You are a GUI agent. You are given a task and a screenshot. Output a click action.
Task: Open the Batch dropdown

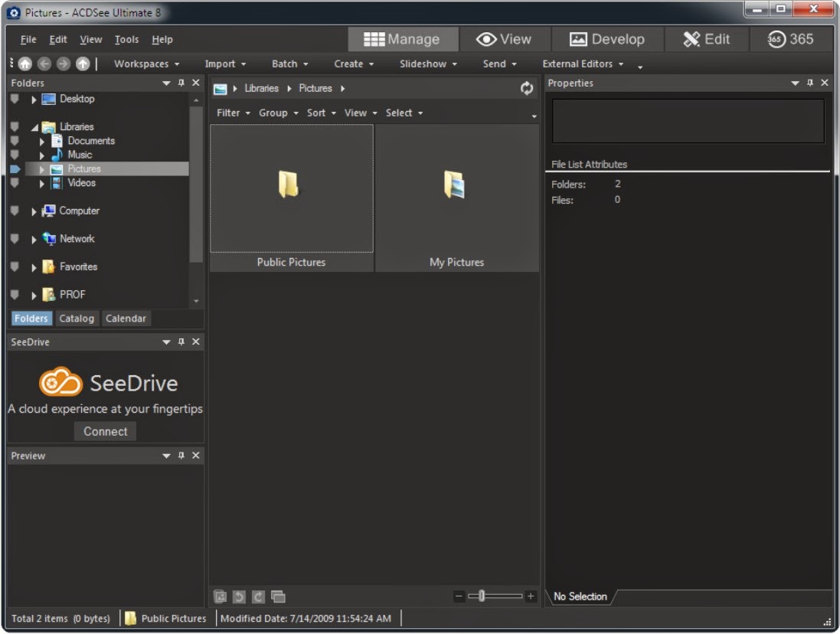[x=289, y=64]
